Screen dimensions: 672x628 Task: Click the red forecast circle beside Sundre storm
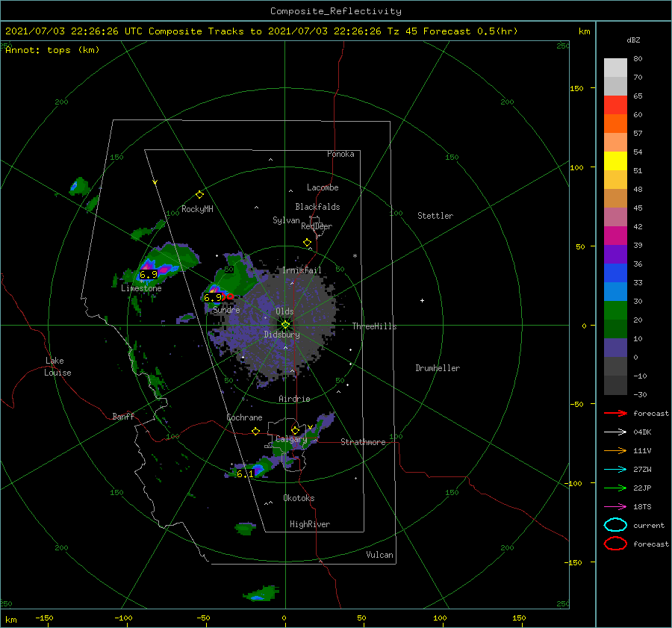tap(230, 296)
